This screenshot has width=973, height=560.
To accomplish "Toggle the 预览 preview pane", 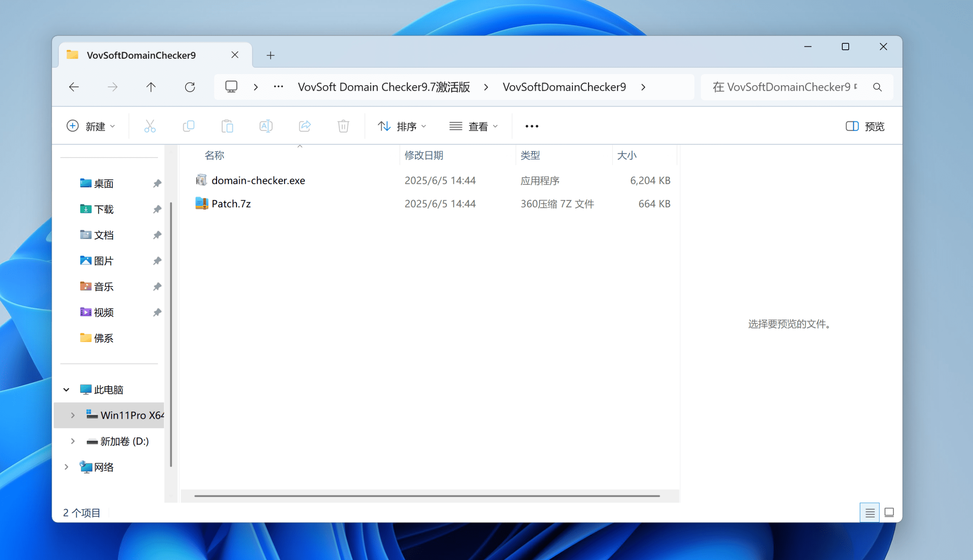I will tap(865, 126).
